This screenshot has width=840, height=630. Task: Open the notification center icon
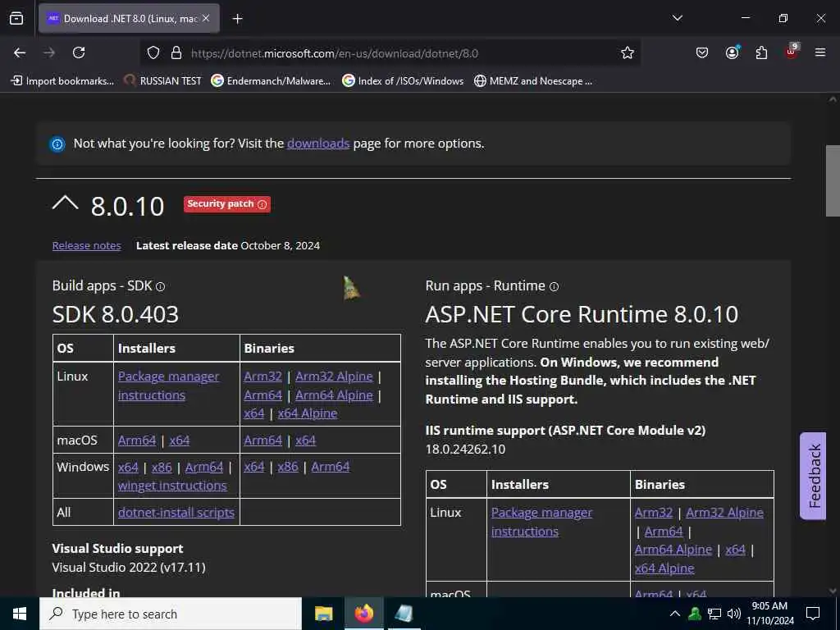[x=813, y=614]
